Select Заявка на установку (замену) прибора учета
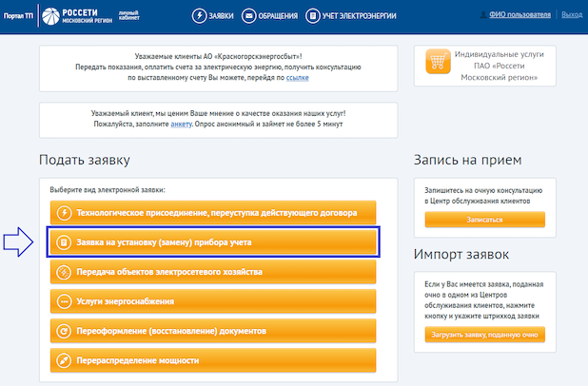Viewport: 588px width, 386px height. pos(214,243)
